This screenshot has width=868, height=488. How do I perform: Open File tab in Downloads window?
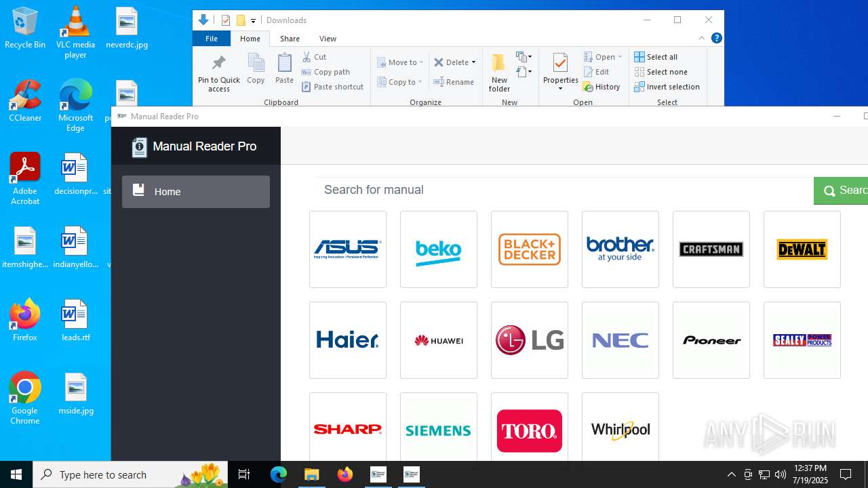point(212,39)
